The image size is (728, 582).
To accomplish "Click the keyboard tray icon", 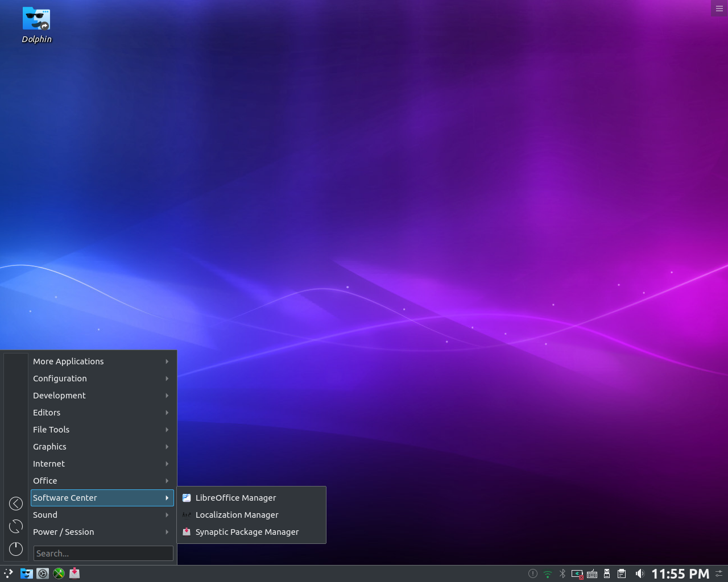I will coord(592,573).
